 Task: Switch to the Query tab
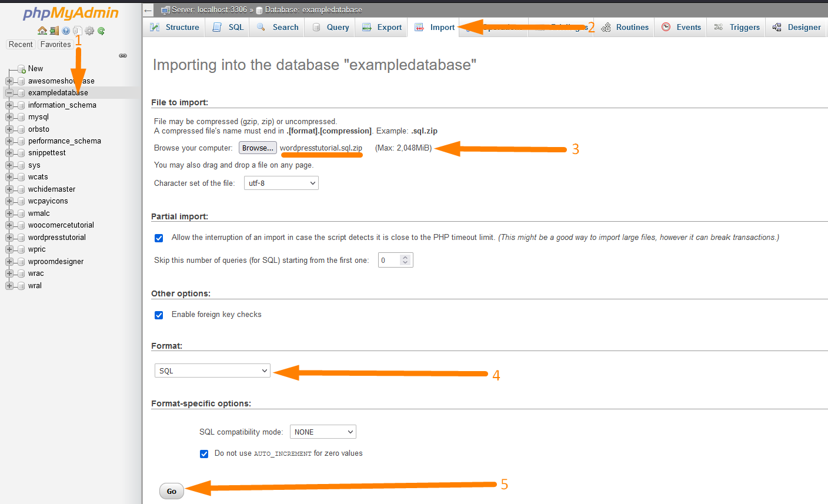tap(330, 27)
